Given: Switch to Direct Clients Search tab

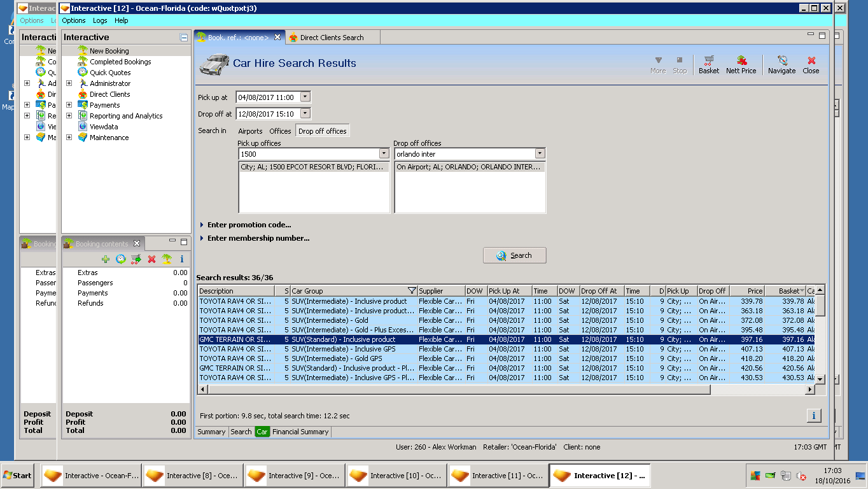Looking at the screenshot, I should point(332,38).
